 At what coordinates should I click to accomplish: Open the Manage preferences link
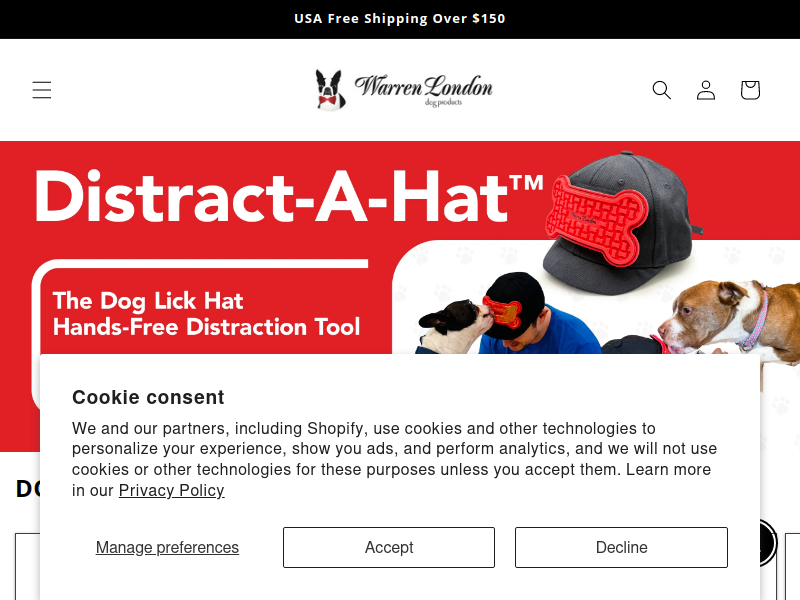(167, 547)
